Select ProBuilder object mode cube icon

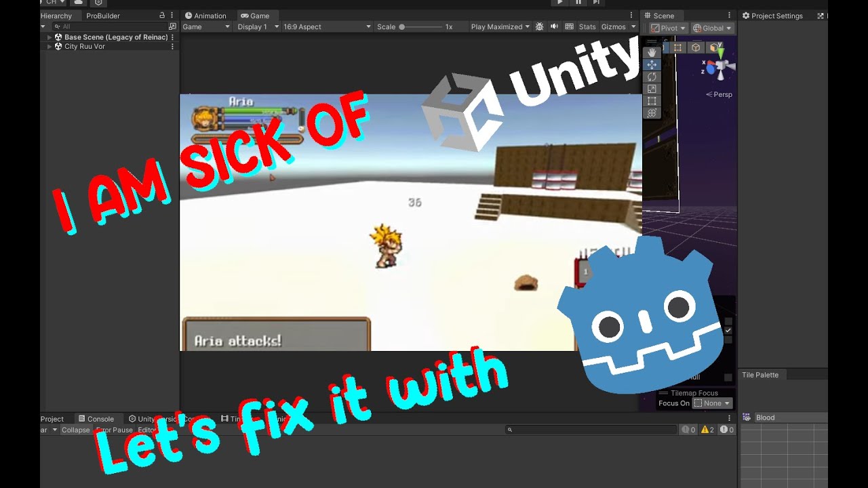(x=696, y=47)
